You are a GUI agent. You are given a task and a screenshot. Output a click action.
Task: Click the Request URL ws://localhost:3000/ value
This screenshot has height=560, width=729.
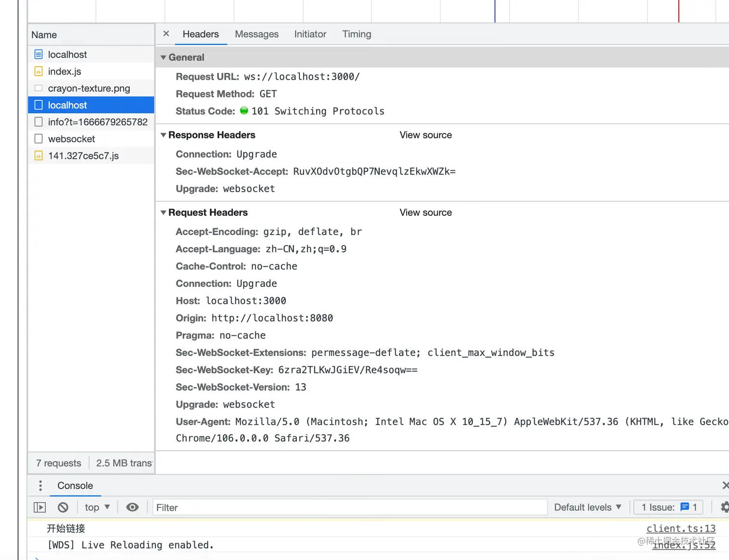coord(302,77)
